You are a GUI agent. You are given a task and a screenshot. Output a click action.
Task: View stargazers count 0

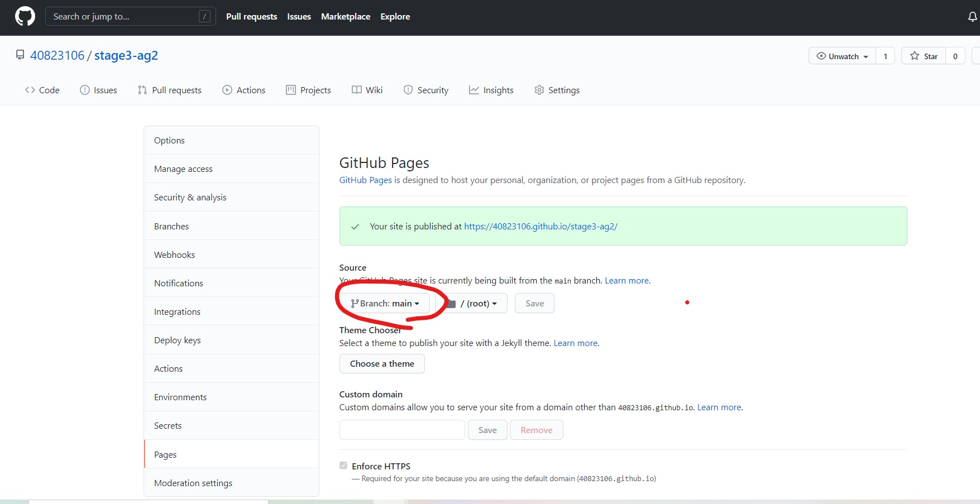pyautogui.click(x=955, y=56)
